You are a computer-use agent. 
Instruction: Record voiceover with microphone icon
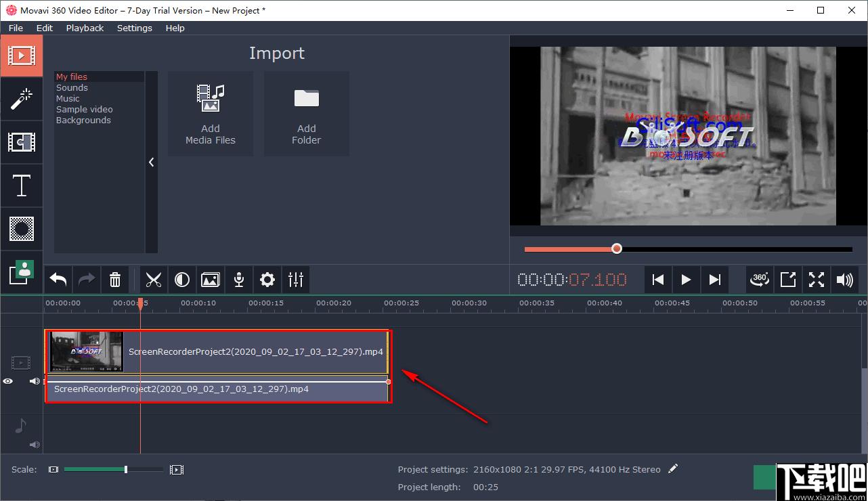pos(239,280)
